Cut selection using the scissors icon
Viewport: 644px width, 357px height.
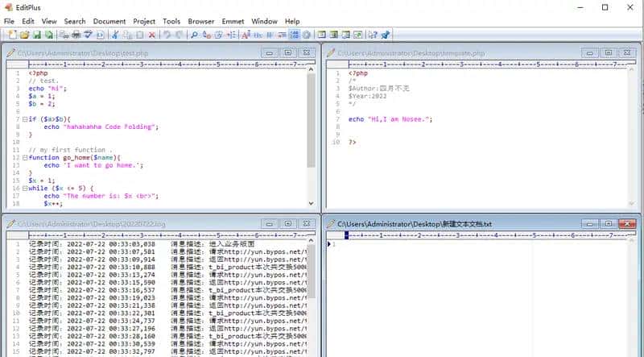click(x=115, y=35)
